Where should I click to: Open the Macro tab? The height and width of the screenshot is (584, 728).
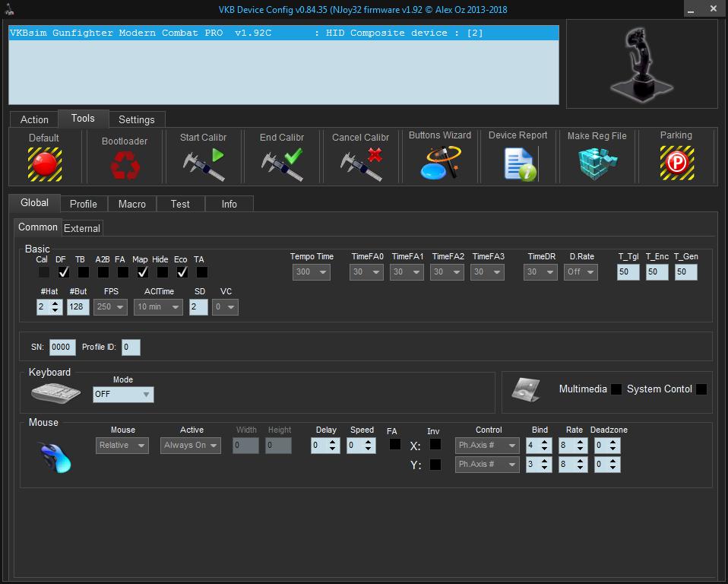pyautogui.click(x=132, y=204)
